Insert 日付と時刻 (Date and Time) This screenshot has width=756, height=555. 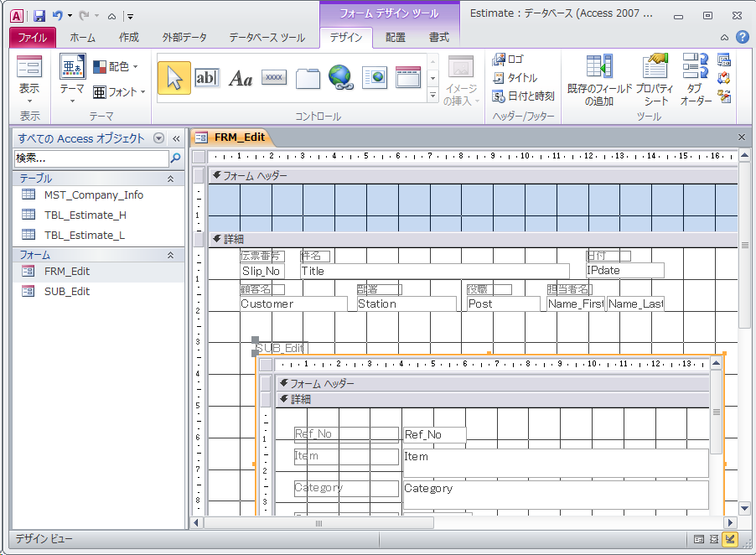[x=524, y=96]
